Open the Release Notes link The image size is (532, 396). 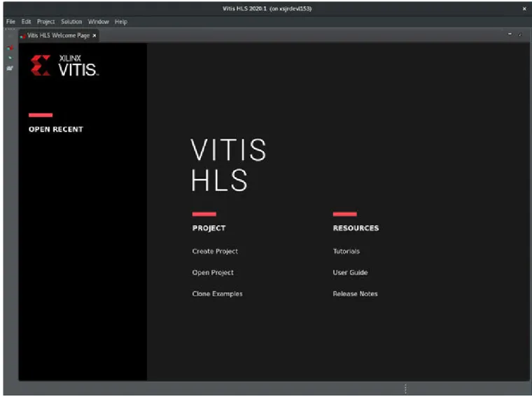tap(355, 294)
